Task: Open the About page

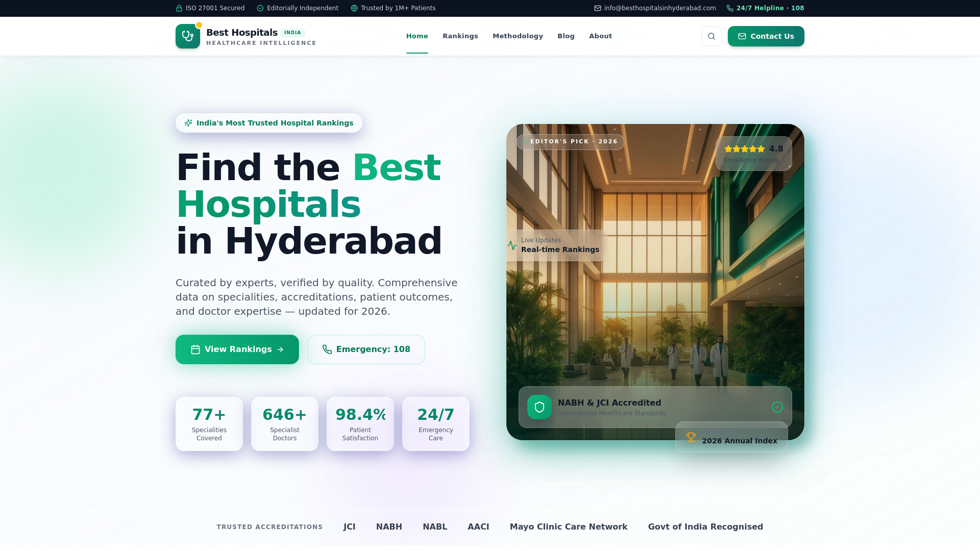Action: pos(600,36)
